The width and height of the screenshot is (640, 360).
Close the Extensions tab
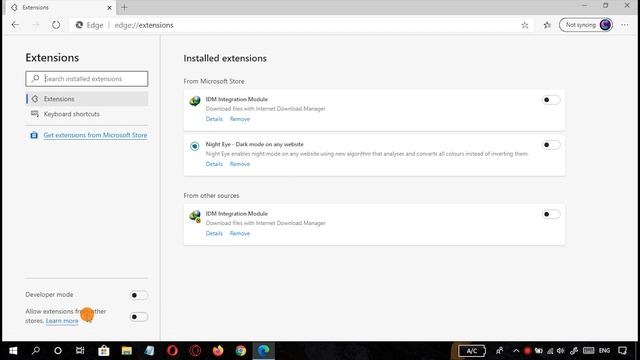click(x=109, y=7)
